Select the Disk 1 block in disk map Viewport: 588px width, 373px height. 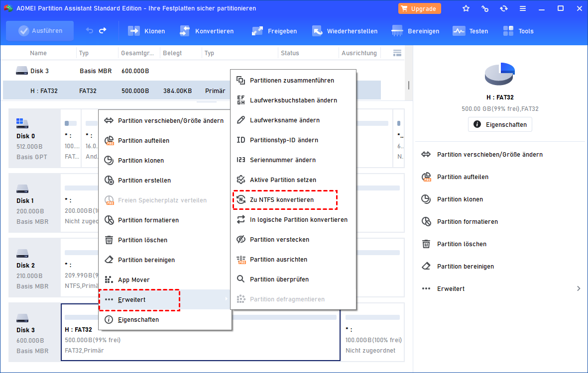click(x=34, y=203)
